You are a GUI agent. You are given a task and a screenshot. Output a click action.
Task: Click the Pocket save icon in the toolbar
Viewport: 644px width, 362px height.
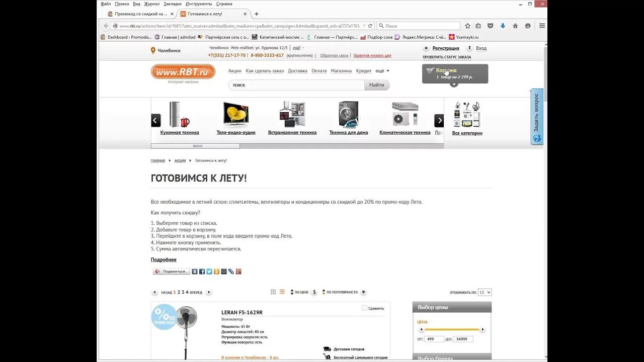(490, 26)
